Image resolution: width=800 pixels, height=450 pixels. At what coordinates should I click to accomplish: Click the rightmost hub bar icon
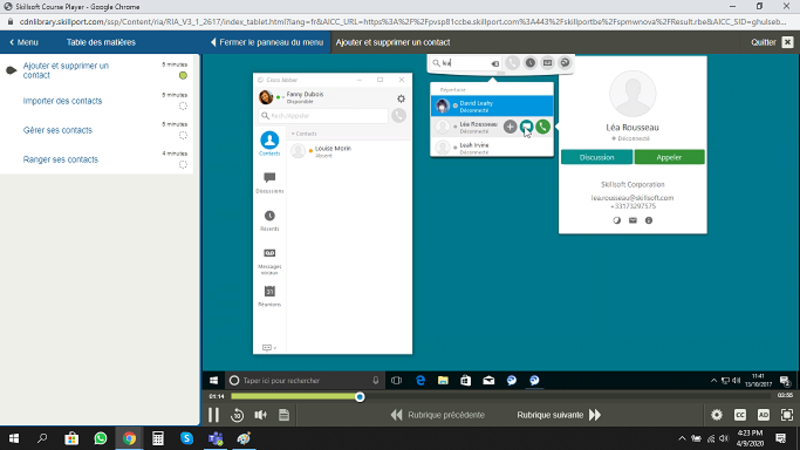click(x=565, y=63)
